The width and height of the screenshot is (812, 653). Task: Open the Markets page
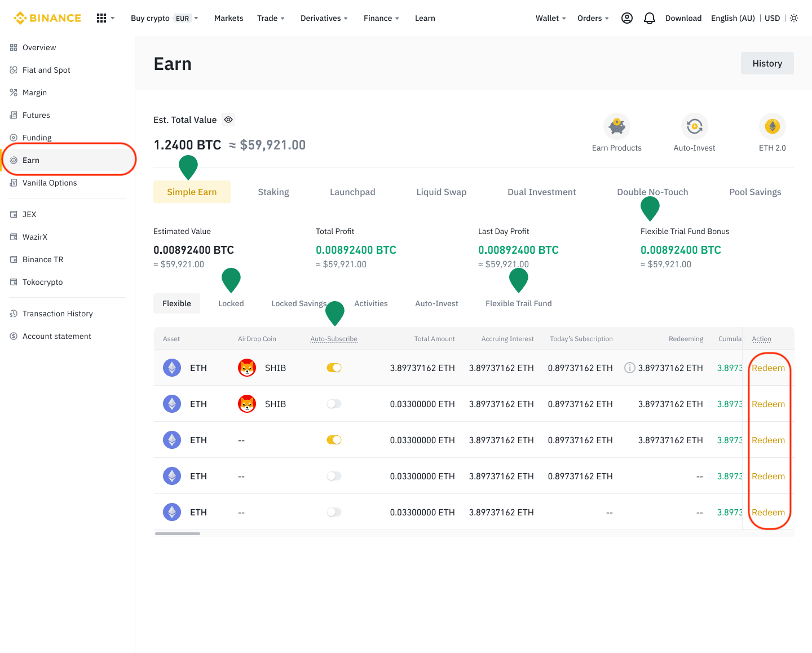(229, 18)
